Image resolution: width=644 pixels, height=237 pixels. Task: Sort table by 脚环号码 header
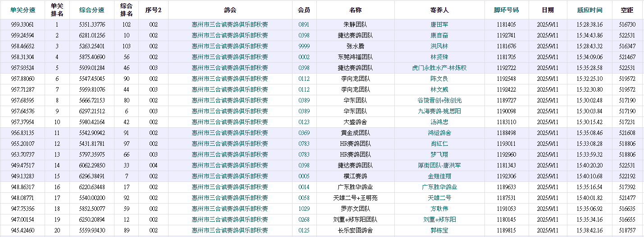[506, 10]
